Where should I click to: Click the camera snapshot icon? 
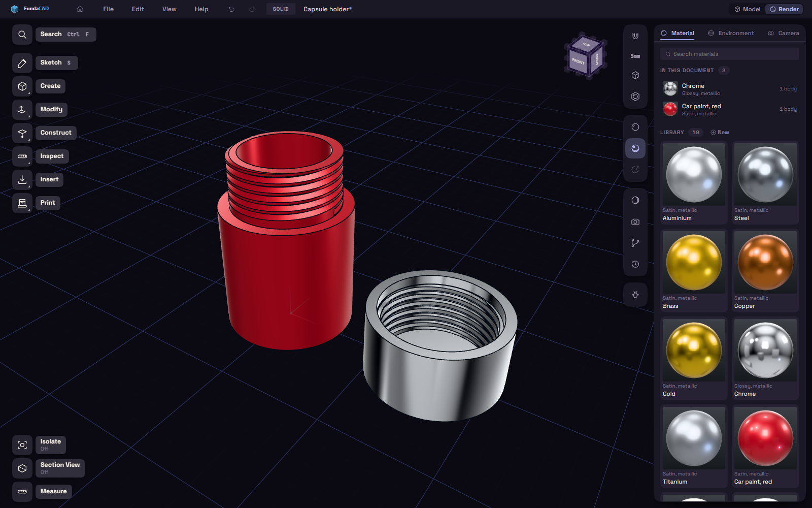pyautogui.click(x=635, y=221)
